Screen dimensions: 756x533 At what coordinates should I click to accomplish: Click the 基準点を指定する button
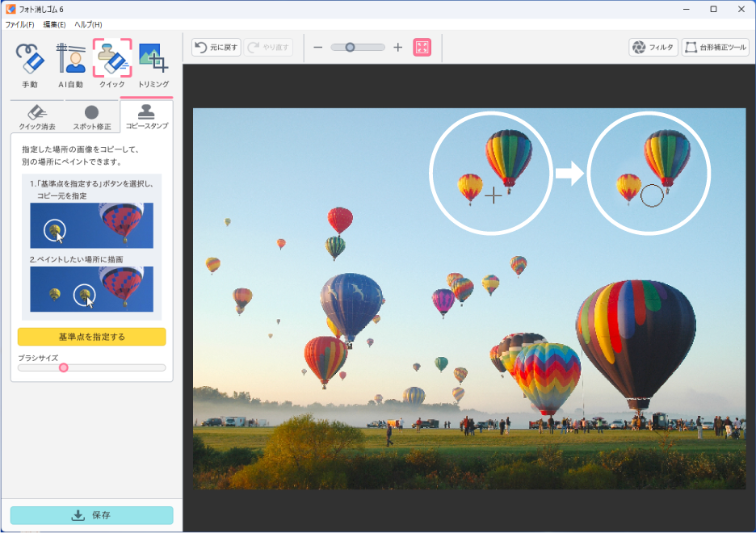(x=92, y=337)
